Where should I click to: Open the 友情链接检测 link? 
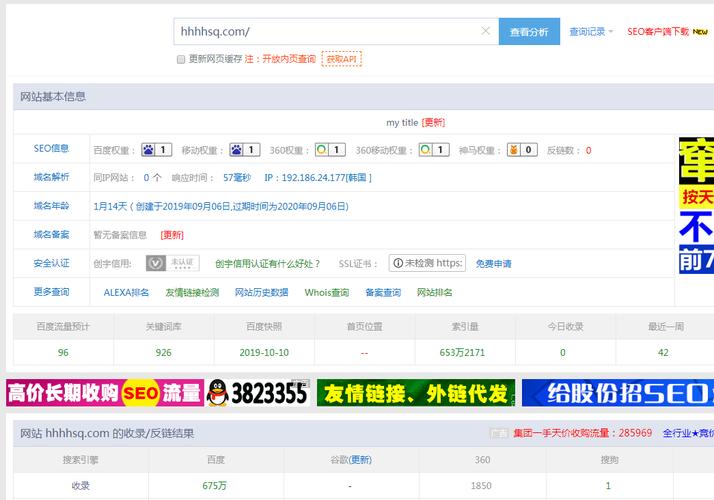coord(191,292)
